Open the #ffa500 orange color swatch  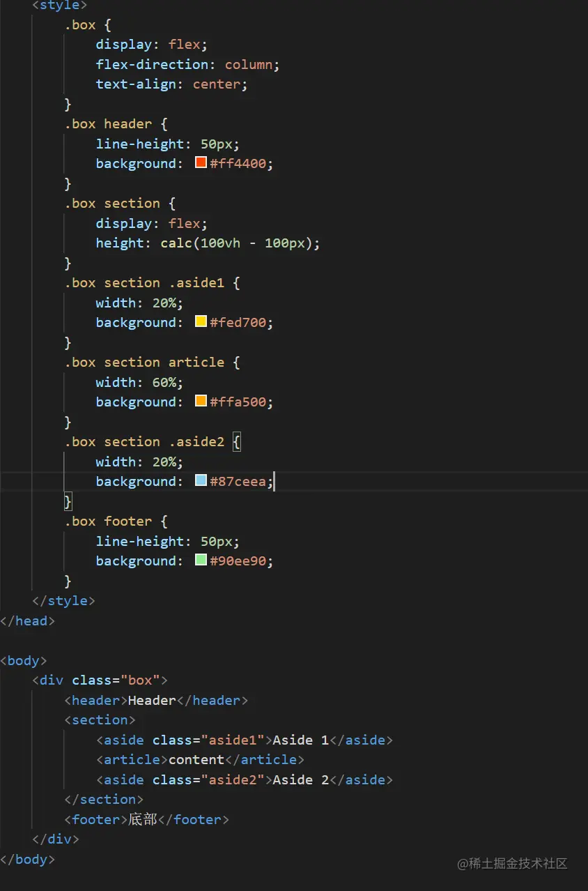pos(201,402)
